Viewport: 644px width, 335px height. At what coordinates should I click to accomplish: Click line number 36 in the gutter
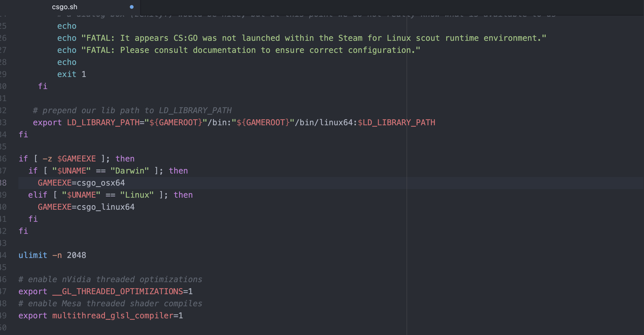(3, 159)
